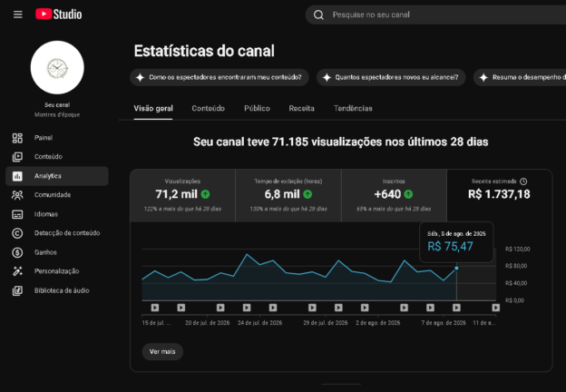Select the Visualizações metric card
The width and height of the screenshot is (566, 392).
(x=182, y=195)
